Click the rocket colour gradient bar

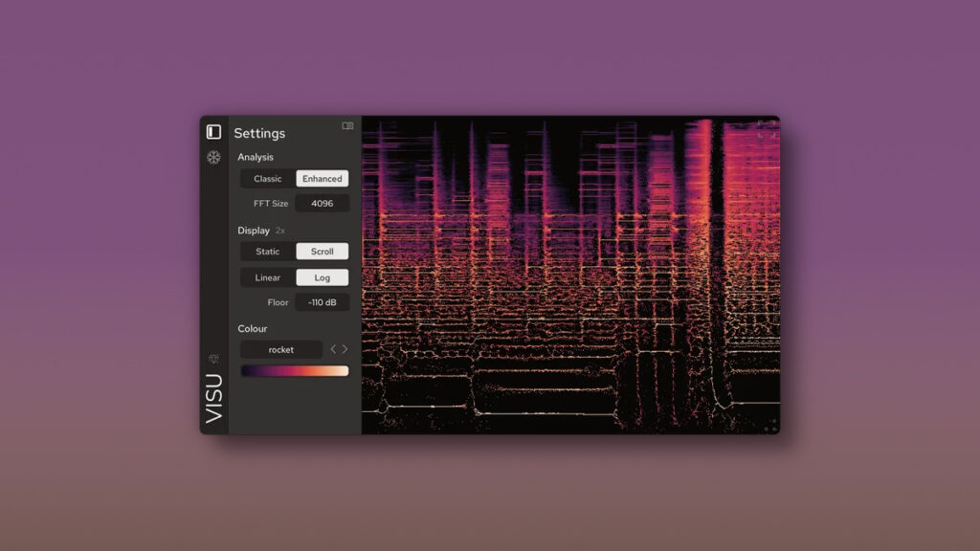point(295,371)
